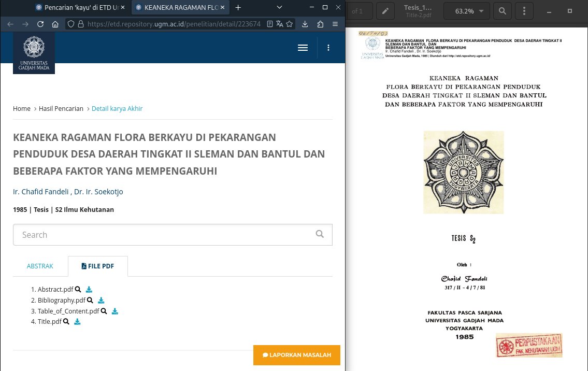Expand the list all tabs dropdown
The width and height of the screenshot is (588, 371).
[279, 7]
